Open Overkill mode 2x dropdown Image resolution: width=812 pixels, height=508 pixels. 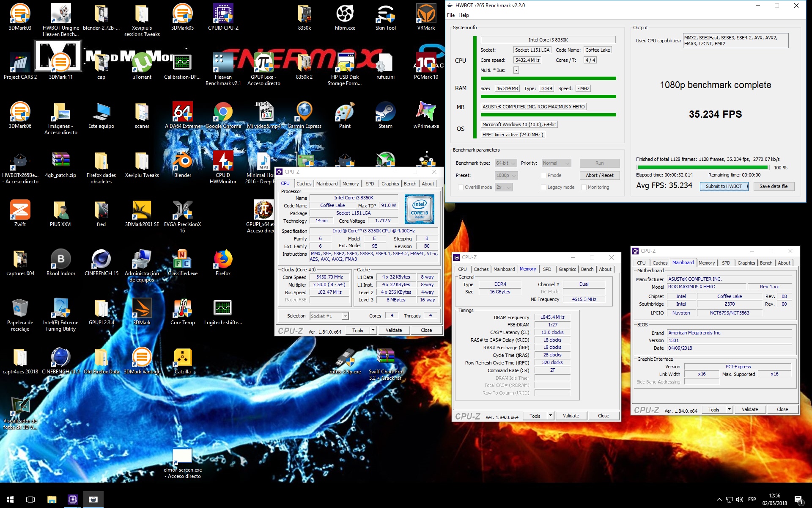point(504,187)
